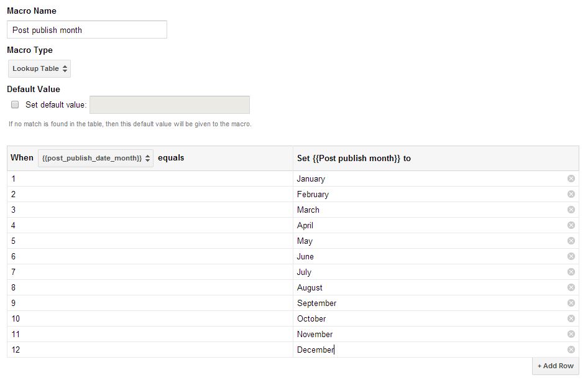
Task: Delete the April lookup row
Action: pos(571,226)
